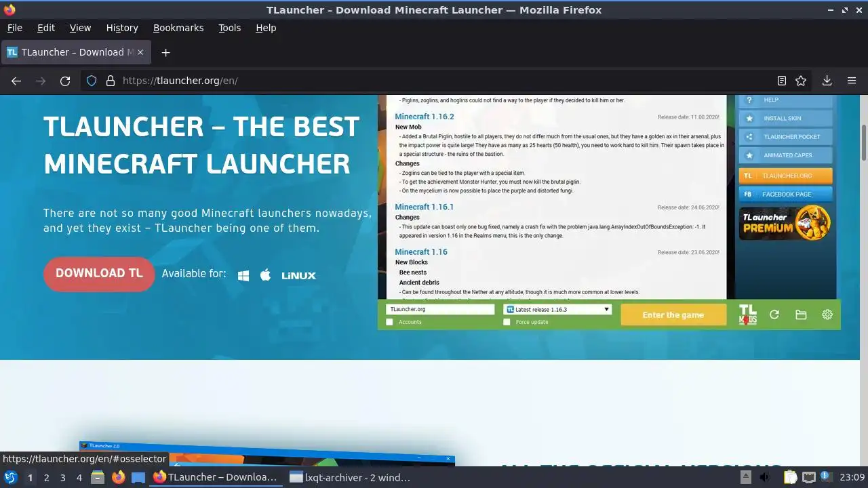Open the Tools menu
The height and width of the screenshot is (488, 868).
coord(229,28)
